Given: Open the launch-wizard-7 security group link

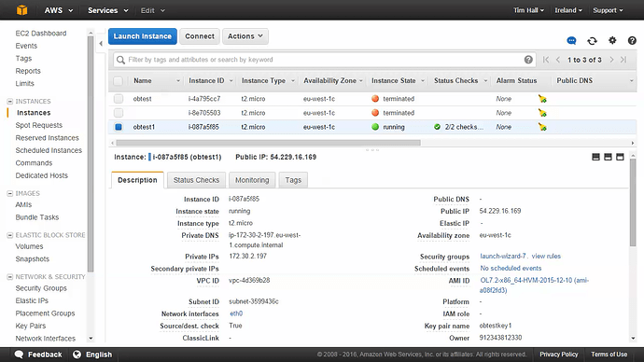Looking at the screenshot, I should point(503,257).
